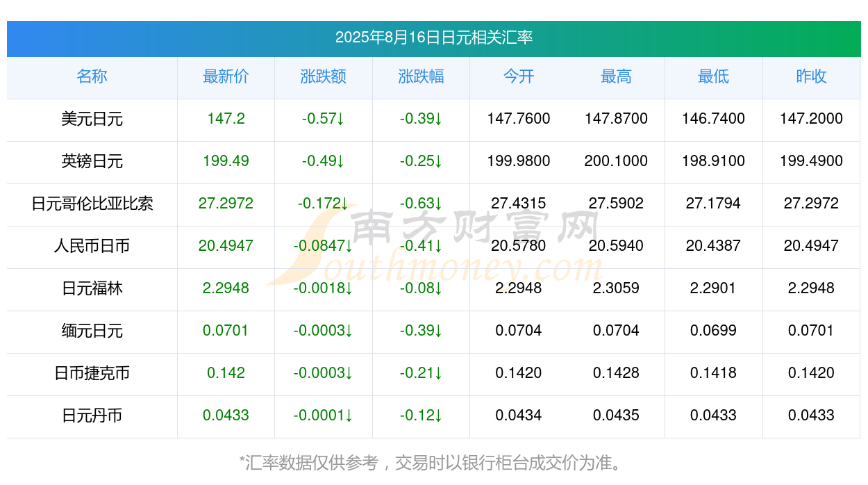The width and height of the screenshot is (868, 485).
Task: Click latest price 0.0433 in green
Action: pos(226,416)
